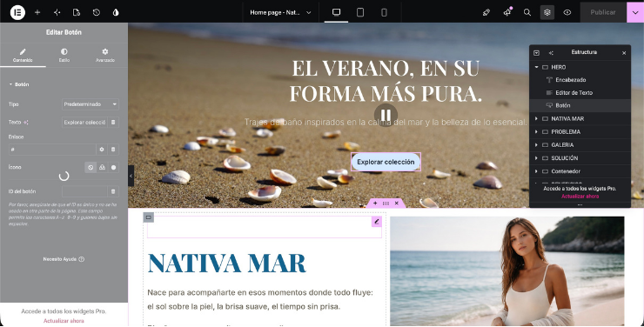Image resolution: width=644 pixels, height=327 pixels.
Task: Open link options gear in Enlace field
Action: (102, 150)
